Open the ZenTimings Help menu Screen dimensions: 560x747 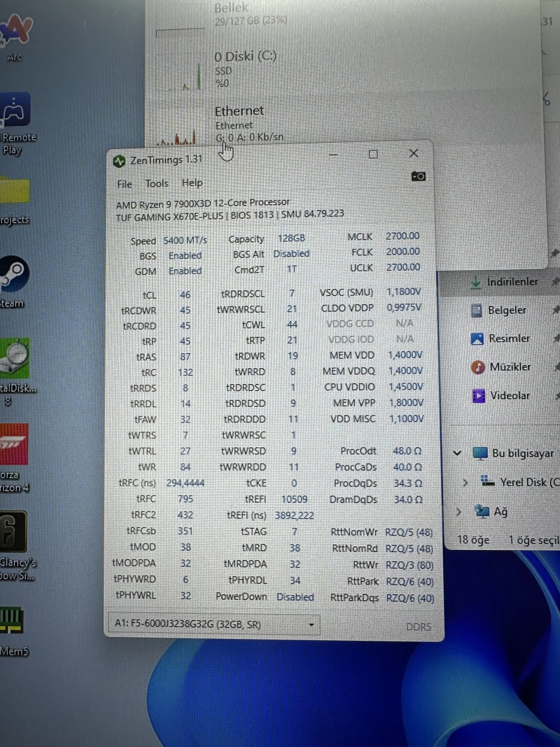[192, 183]
